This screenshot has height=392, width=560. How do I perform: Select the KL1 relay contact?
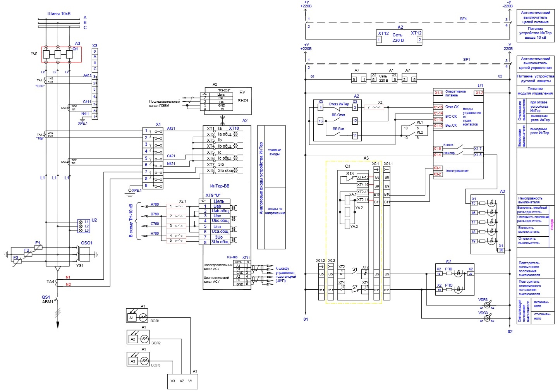pyautogui.click(x=412, y=126)
